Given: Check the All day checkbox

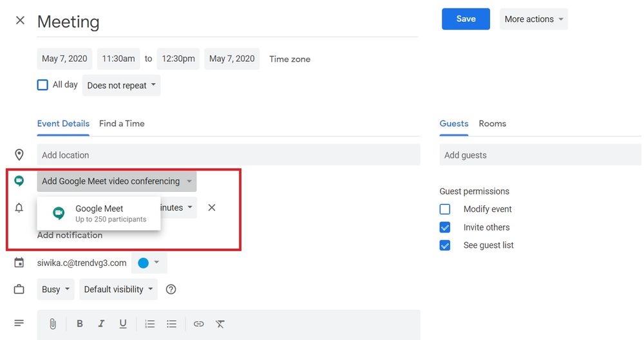Looking at the screenshot, I should (43, 85).
